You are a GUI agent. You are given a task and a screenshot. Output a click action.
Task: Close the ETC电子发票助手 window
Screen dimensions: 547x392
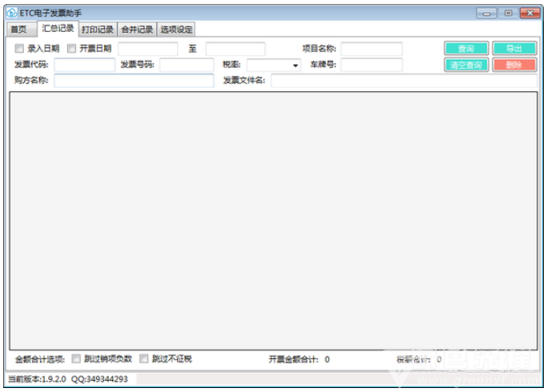tap(530, 14)
